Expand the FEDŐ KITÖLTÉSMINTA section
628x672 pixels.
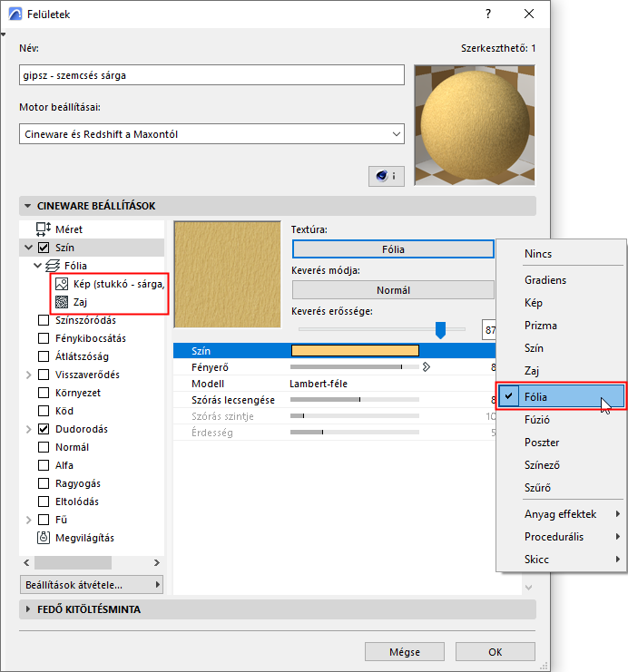tap(28, 609)
